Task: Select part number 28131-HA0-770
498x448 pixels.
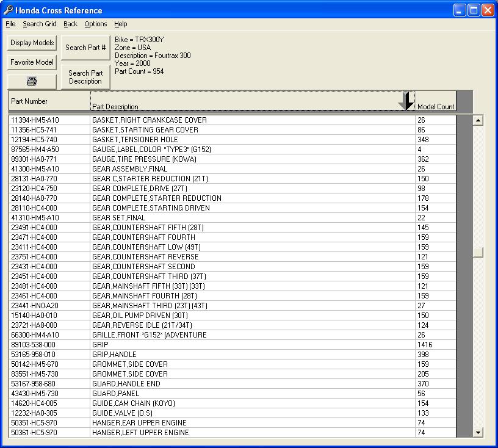Action: click(x=49, y=179)
